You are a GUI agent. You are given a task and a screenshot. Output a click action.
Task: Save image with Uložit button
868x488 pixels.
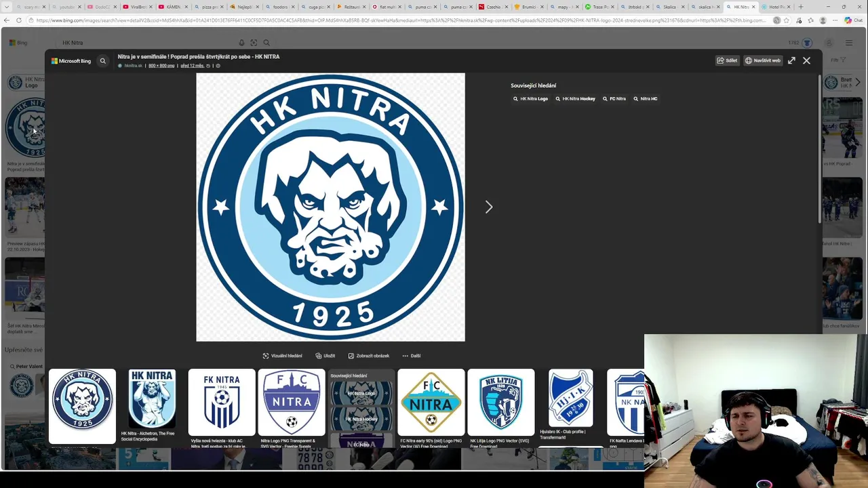click(x=325, y=356)
